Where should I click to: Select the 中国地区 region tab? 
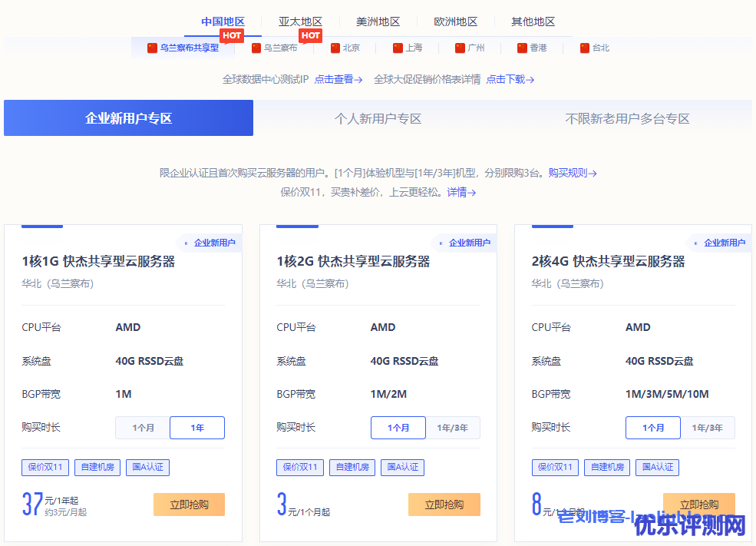(x=223, y=22)
